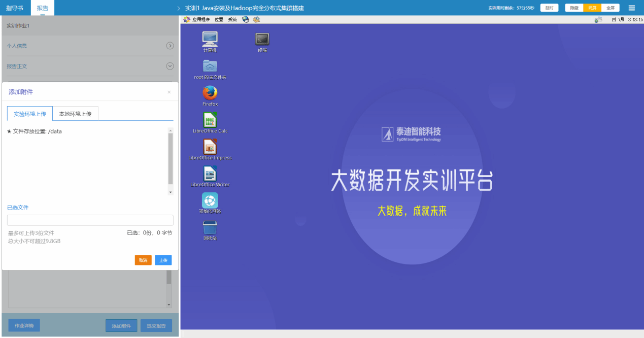
Task: Open the 位置 menu
Action: [x=219, y=19]
